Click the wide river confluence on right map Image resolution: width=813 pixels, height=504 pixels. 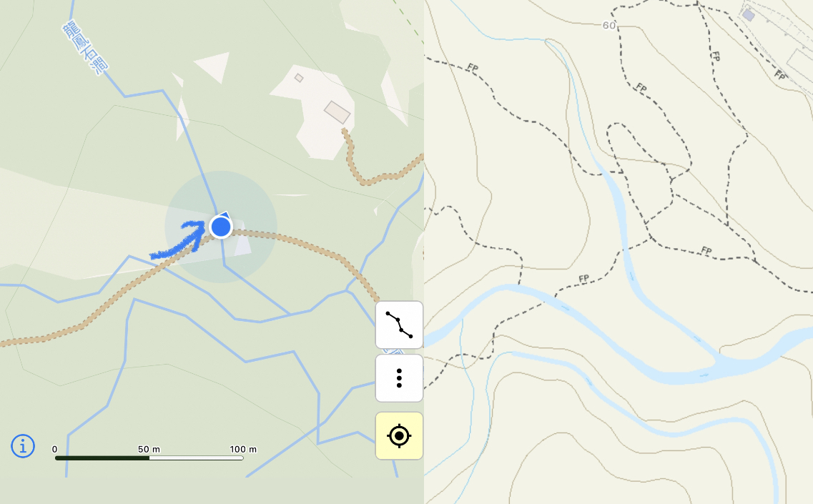(721, 363)
